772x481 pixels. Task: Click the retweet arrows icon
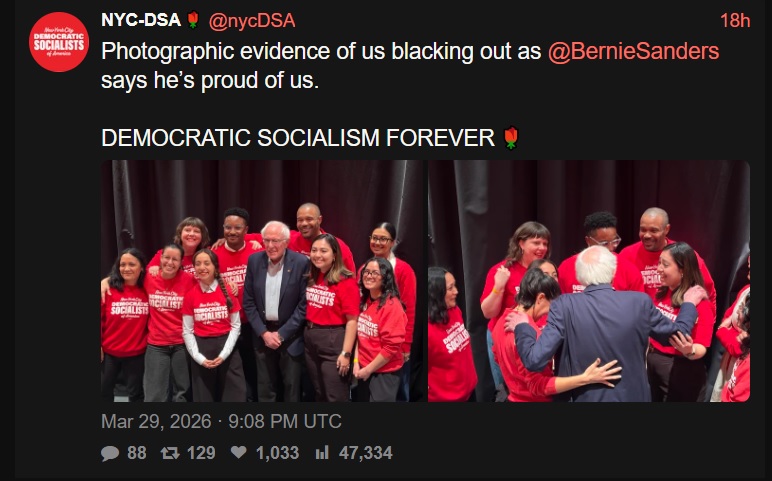click(x=171, y=453)
